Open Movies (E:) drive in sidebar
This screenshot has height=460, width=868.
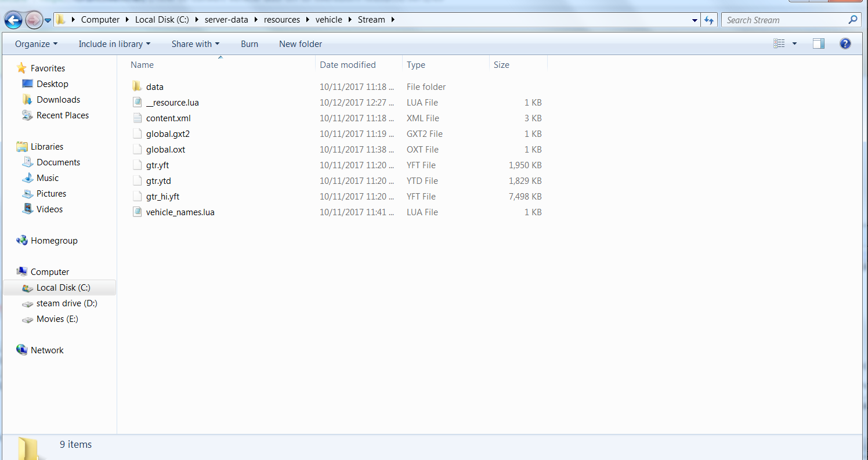click(x=57, y=319)
